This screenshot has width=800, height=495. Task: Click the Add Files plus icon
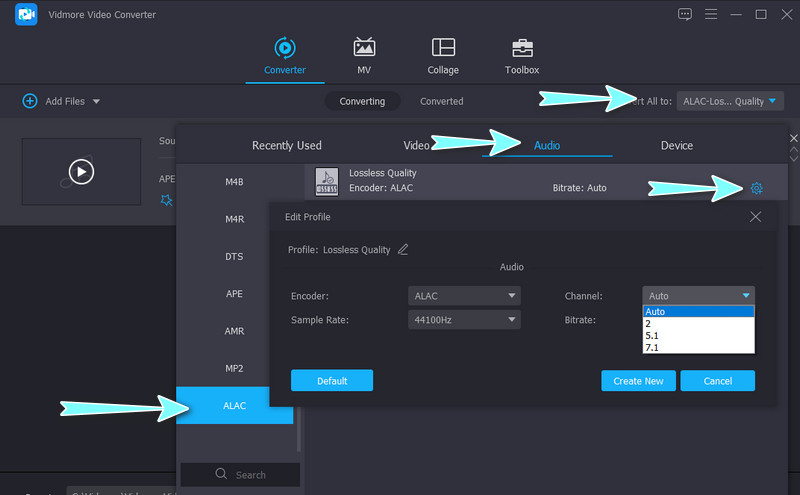pyautogui.click(x=30, y=101)
